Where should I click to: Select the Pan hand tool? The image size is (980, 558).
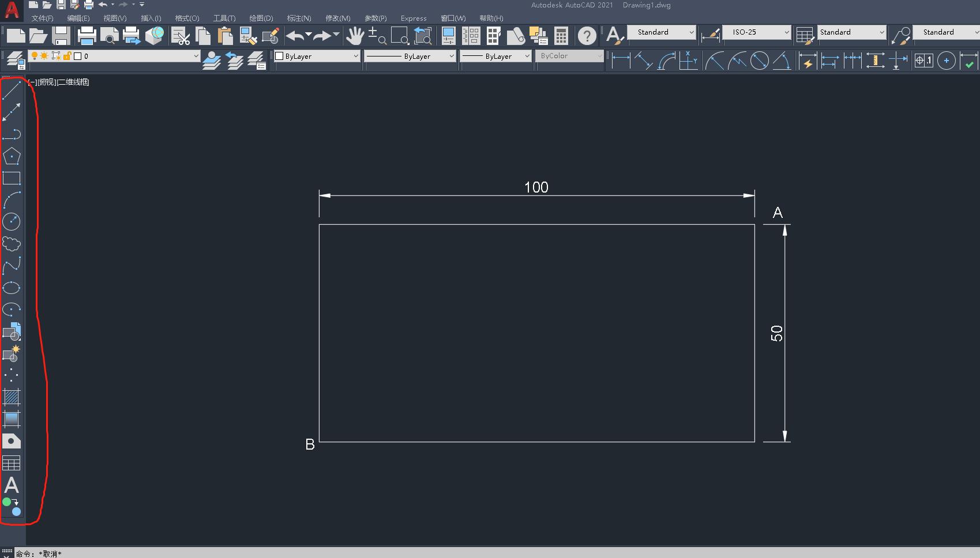coord(354,36)
